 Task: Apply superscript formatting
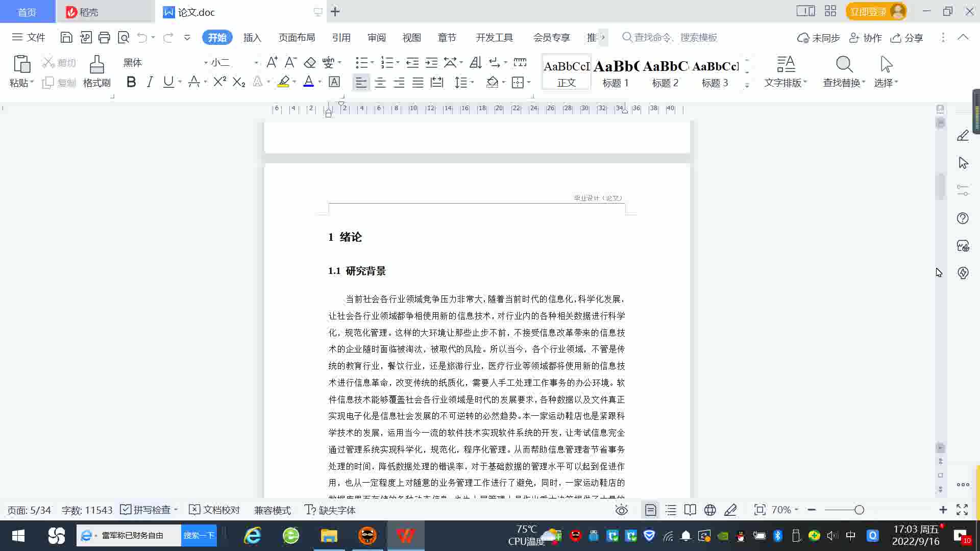[x=219, y=82]
